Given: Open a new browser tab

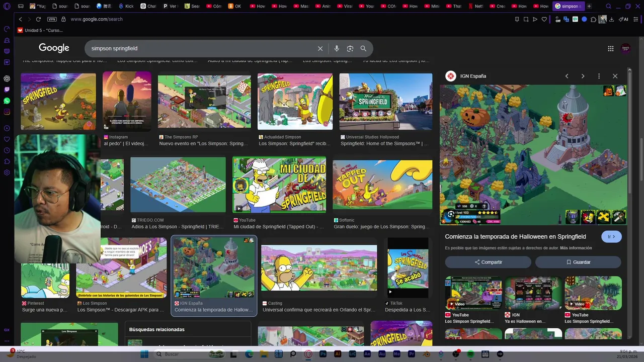Looking at the screenshot, I should (589, 6).
